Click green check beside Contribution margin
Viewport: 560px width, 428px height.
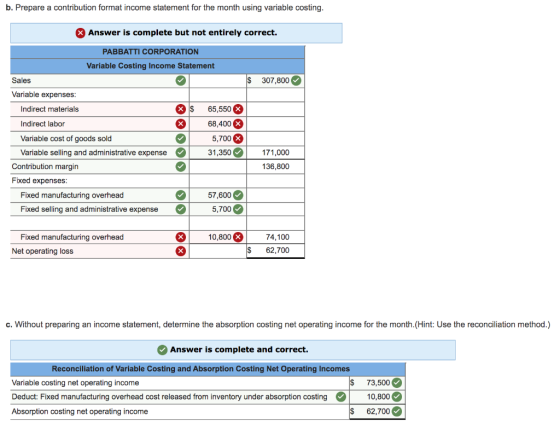click(x=181, y=166)
